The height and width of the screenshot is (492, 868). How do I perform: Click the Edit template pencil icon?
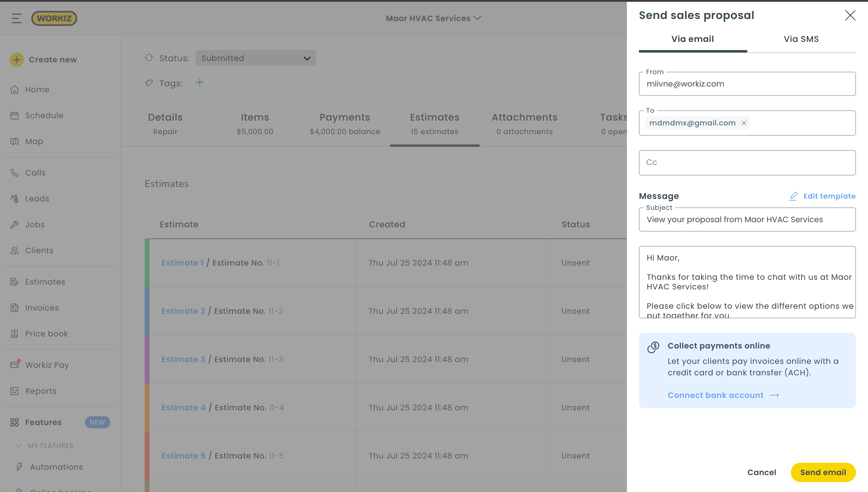793,196
